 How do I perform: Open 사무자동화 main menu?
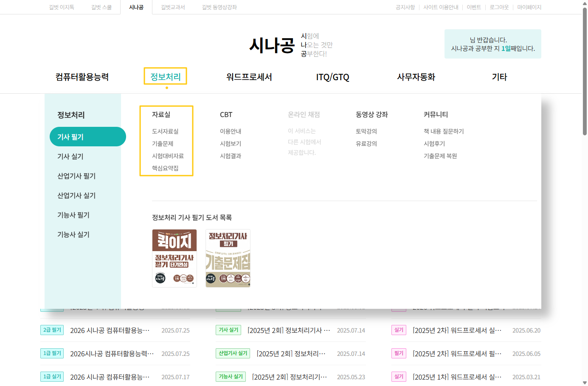pos(416,77)
